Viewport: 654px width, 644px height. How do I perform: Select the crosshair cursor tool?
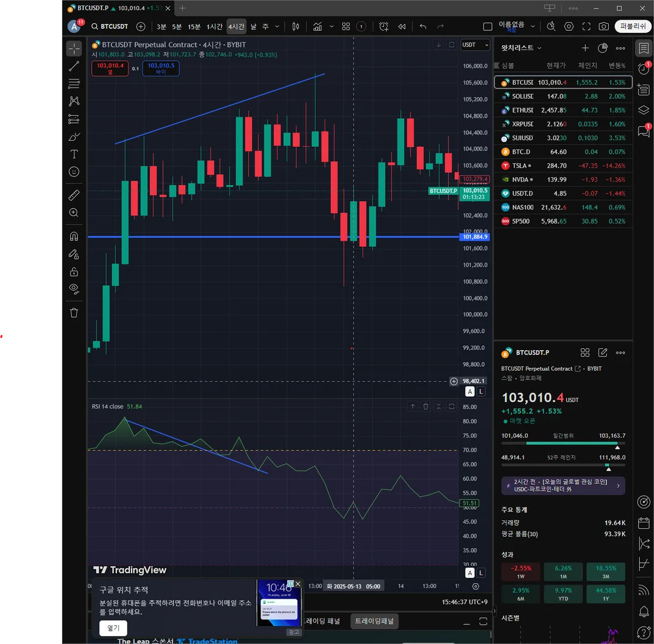tap(74, 49)
